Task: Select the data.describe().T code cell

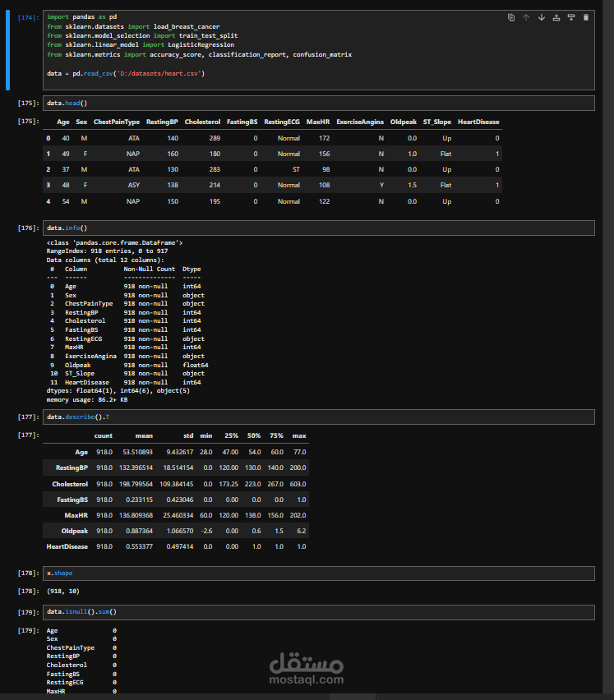Action: [318, 417]
